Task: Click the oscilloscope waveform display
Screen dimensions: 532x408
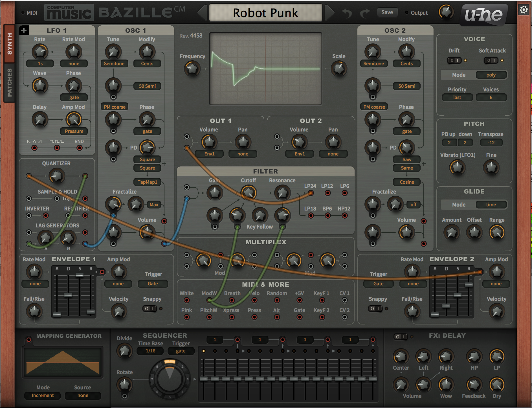Action: point(265,69)
